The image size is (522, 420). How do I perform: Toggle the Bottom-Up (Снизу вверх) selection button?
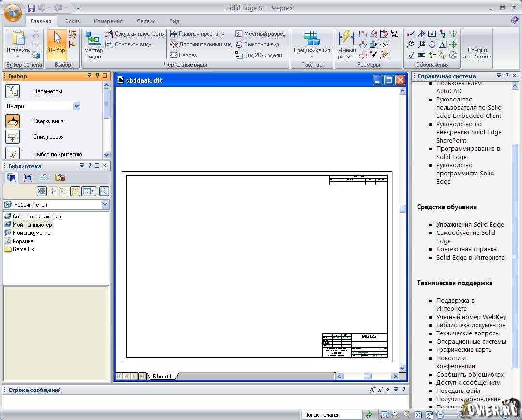click(x=13, y=137)
